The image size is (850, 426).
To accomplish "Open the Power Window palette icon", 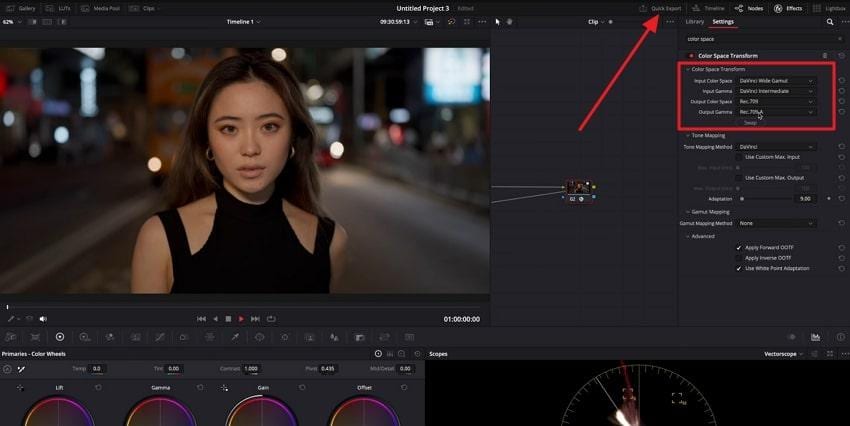I will click(260, 337).
